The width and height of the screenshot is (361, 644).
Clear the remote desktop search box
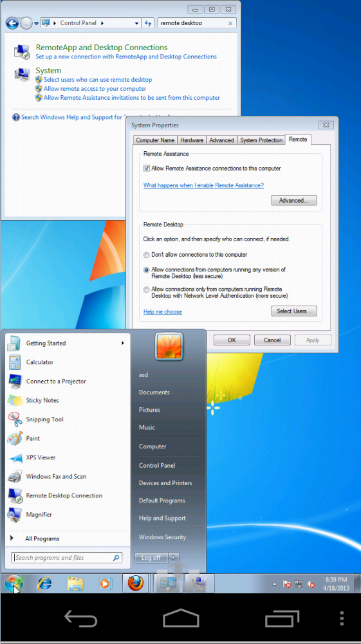(230, 23)
